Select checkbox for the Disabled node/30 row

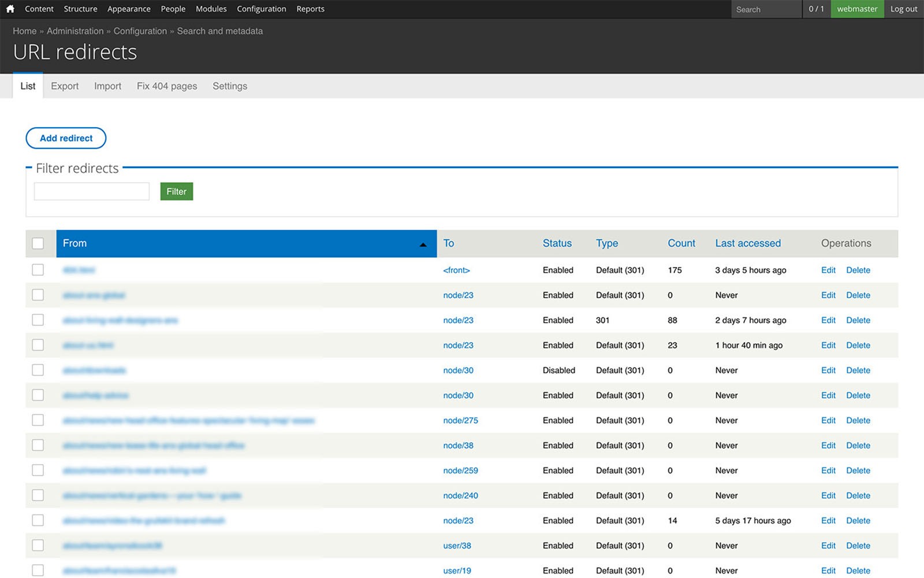click(38, 370)
